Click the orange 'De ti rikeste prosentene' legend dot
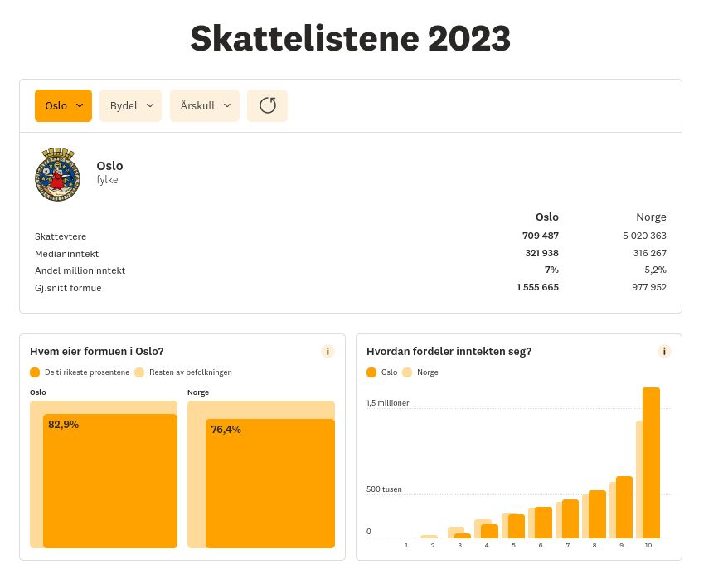Image resolution: width=728 pixels, height=579 pixels. 35,372
